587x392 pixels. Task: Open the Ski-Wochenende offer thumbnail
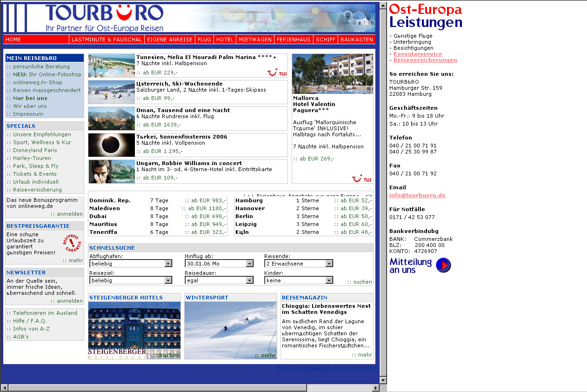(112, 92)
